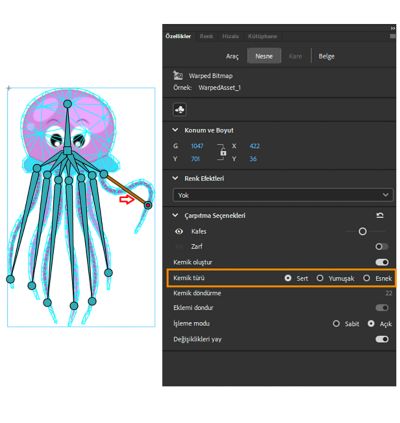This screenshot has width=400, height=423.
Task: Turn off the Kemik oluştur toggle
Action: [x=382, y=262]
